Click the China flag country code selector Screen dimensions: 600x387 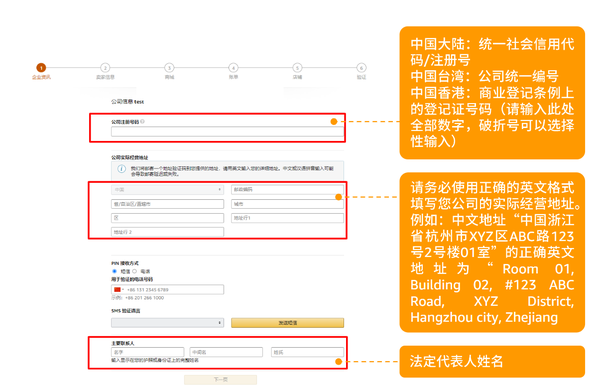(119, 290)
